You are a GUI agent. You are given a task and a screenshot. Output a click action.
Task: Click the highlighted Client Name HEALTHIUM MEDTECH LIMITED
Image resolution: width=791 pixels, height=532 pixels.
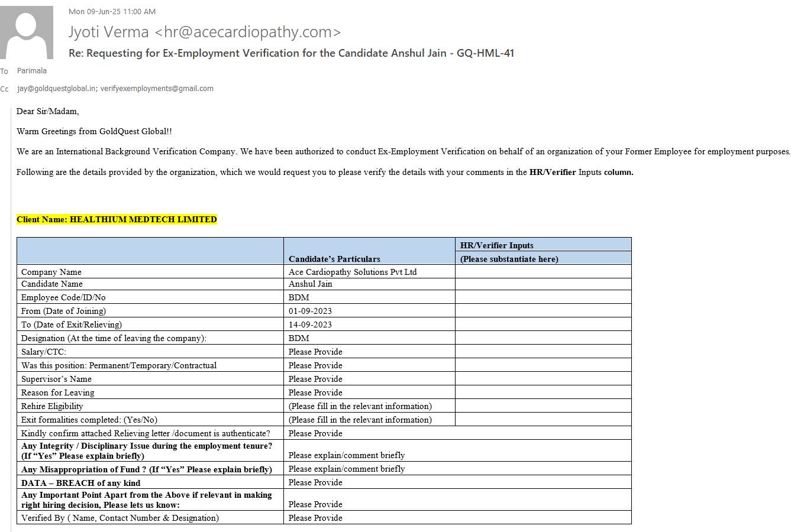point(117,219)
